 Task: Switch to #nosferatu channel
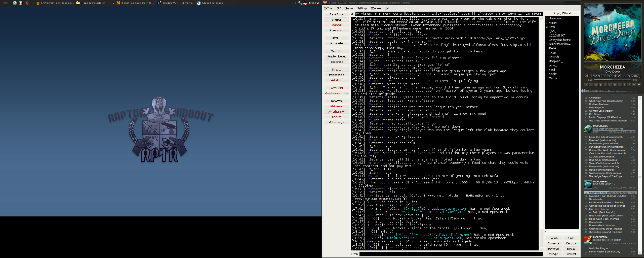pos(336,30)
